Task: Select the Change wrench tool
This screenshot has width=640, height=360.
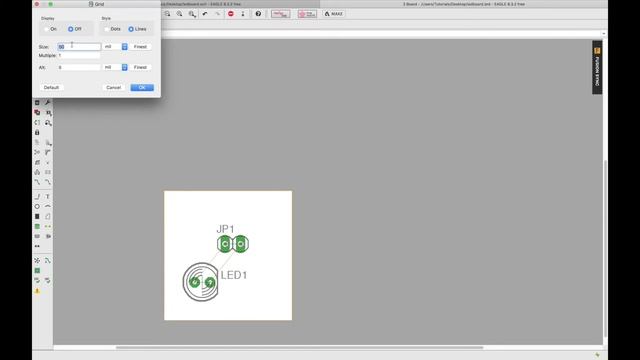Action: [48, 102]
